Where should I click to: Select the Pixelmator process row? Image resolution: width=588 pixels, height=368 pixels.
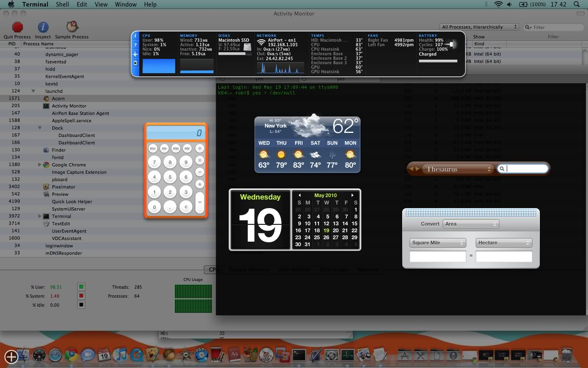[108, 187]
